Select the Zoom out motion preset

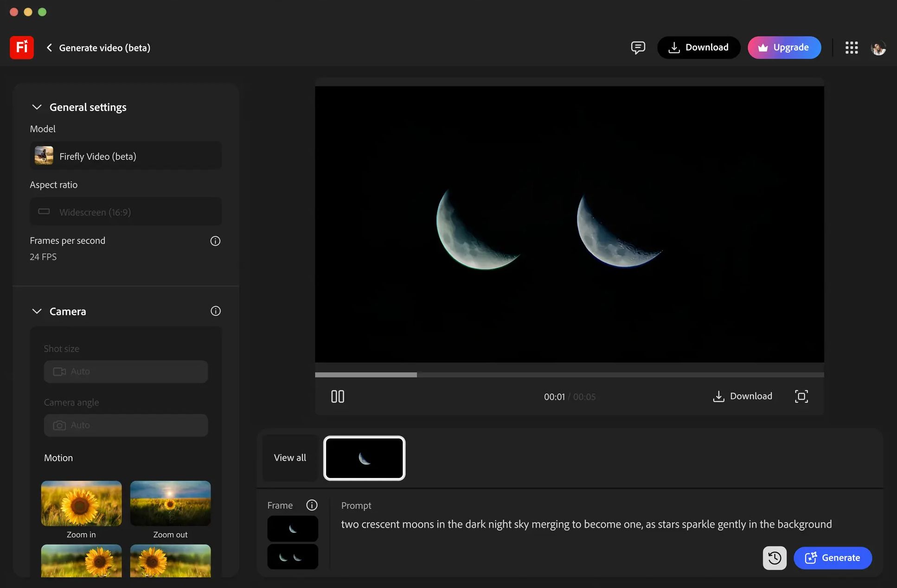(x=170, y=503)
